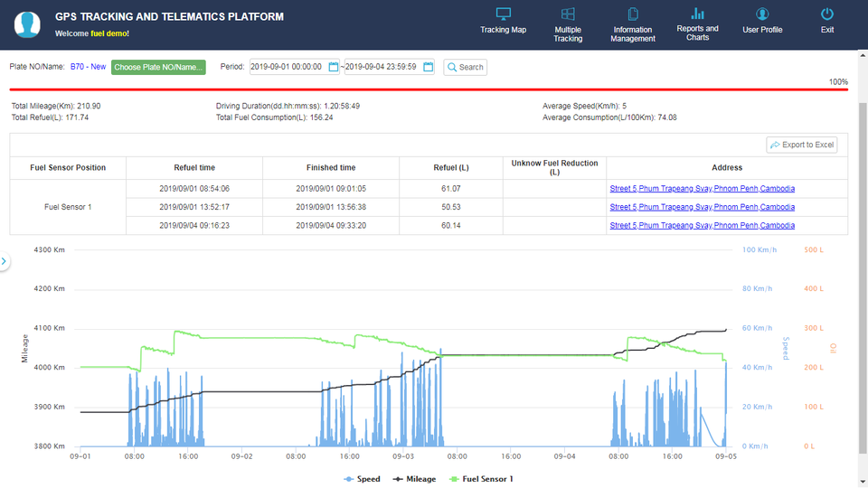Screen dimensions: 868x488
Task: Open the Tracking Map monitor icon
Action: pos(504,14)
